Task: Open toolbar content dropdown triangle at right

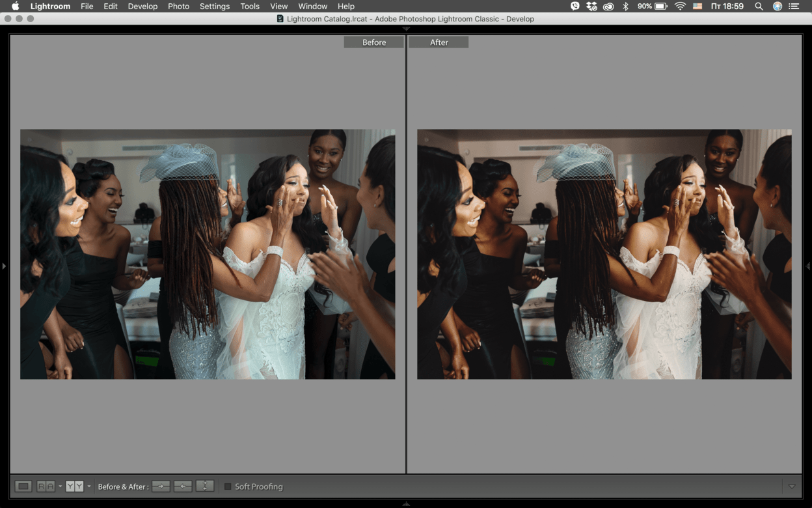Action: coord(792,487)
